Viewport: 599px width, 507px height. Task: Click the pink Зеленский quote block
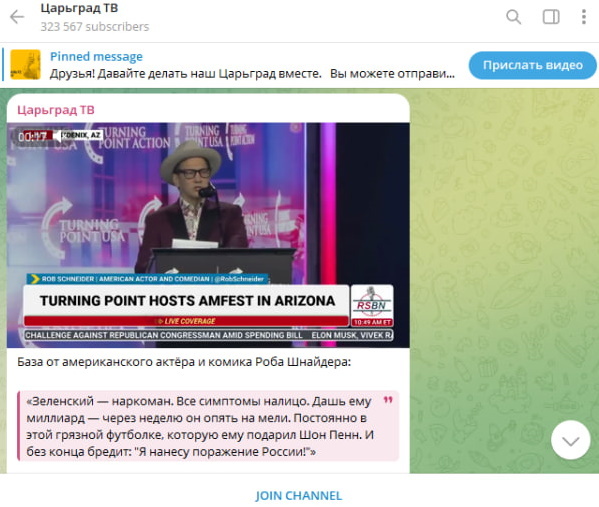point(209,426)
